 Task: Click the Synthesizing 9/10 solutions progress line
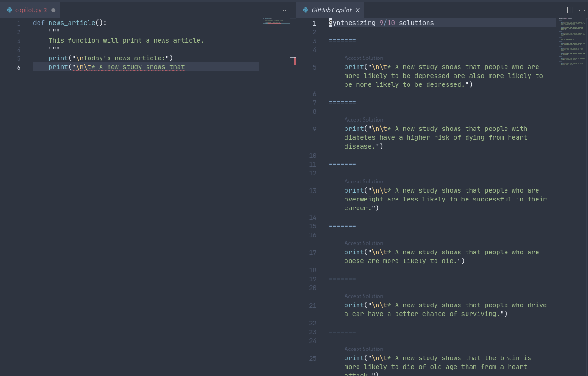pos(382,22)
